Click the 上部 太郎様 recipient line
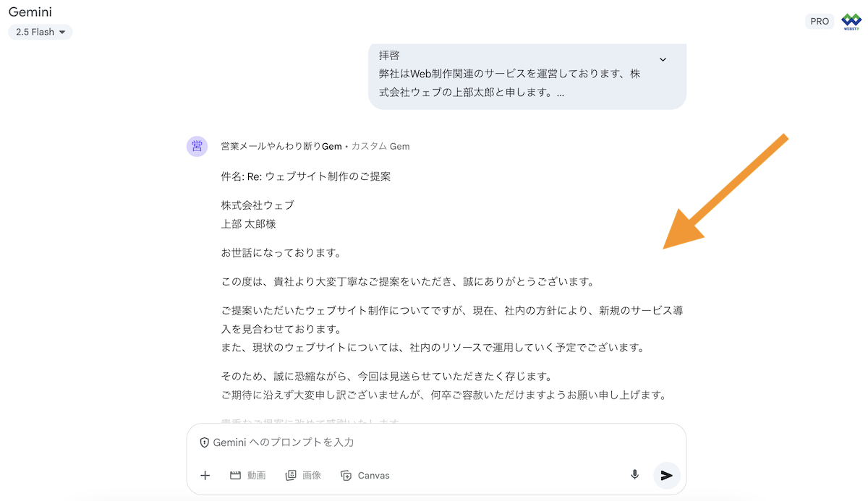 (249, 224)
